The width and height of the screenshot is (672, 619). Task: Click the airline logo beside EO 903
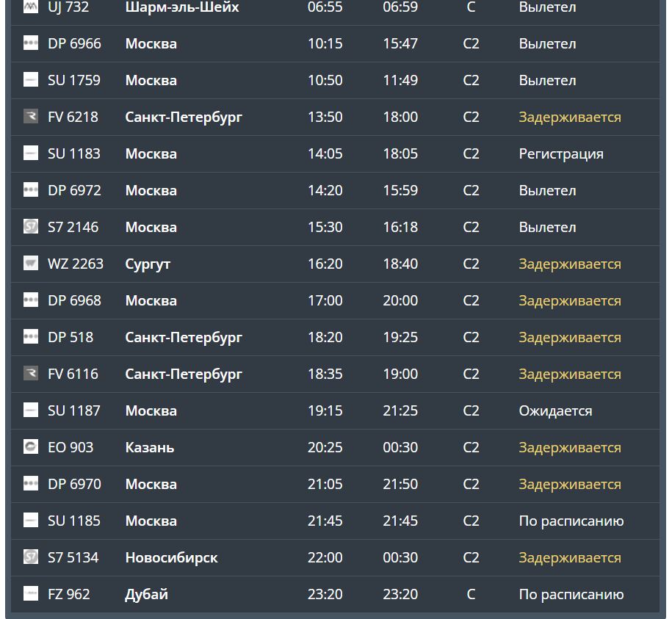click(30, 447)
